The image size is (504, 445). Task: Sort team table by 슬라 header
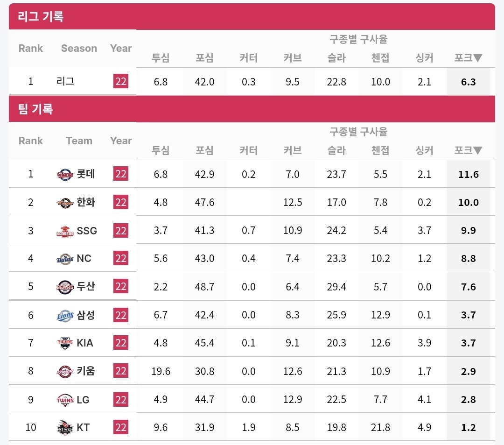pos(336,150)
